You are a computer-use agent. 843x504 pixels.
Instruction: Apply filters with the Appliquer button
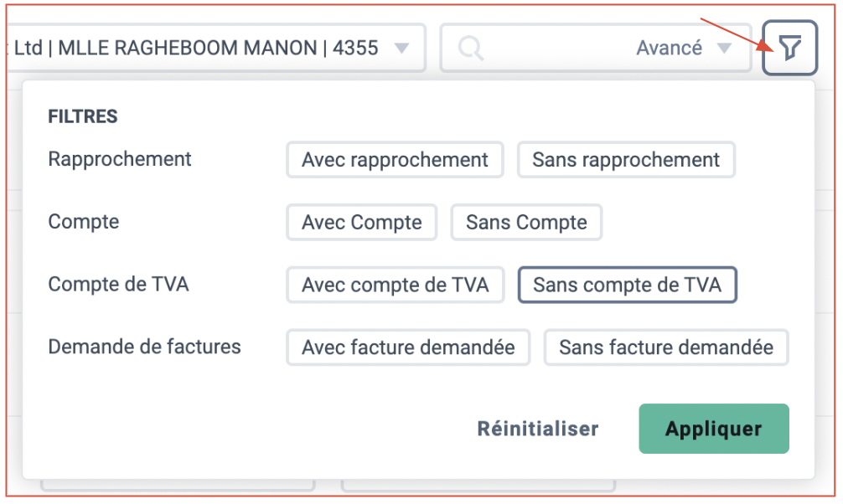click(x=713, y=429)
